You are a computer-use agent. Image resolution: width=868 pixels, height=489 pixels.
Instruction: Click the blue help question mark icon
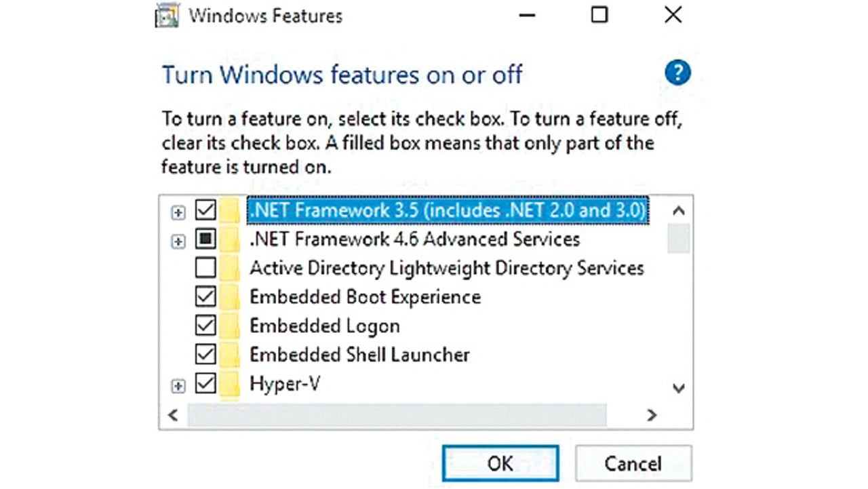click(677, 73)
